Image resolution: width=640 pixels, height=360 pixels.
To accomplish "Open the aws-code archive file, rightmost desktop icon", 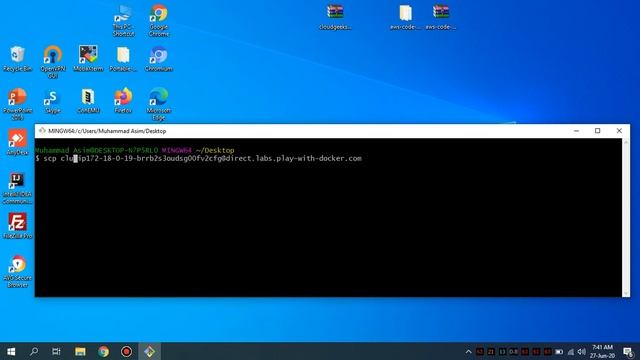I will pyautogui.click(x=441, y=17).
